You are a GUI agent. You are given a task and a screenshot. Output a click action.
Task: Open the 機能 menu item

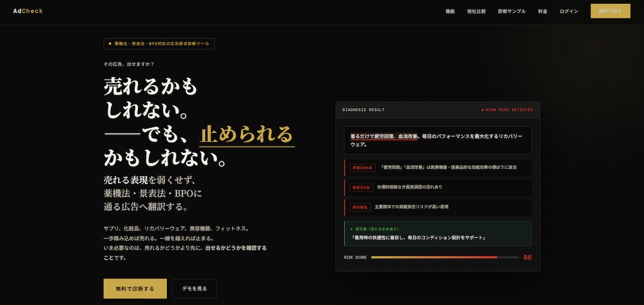450,11
